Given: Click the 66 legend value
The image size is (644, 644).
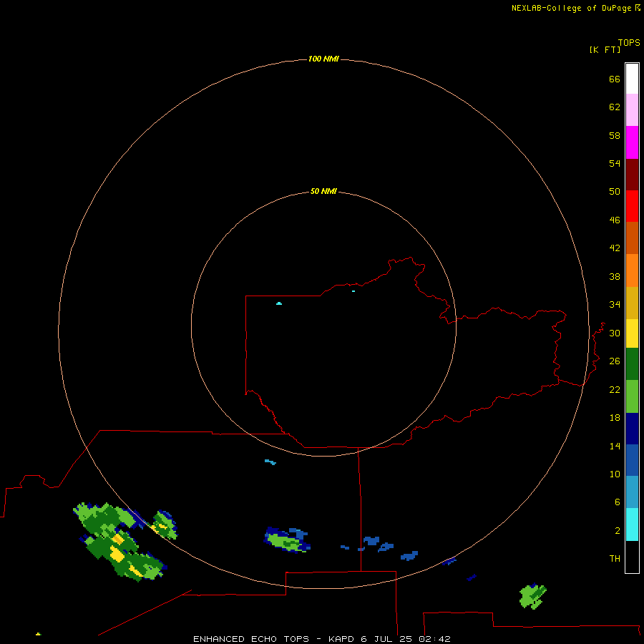Looking at the screenshot, I should (x=615, y=79).
